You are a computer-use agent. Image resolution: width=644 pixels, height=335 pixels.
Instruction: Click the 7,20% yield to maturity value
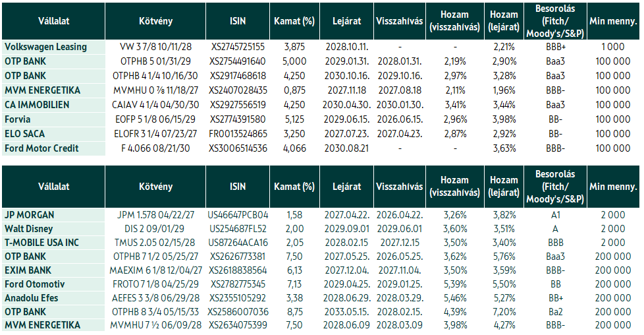504,312
